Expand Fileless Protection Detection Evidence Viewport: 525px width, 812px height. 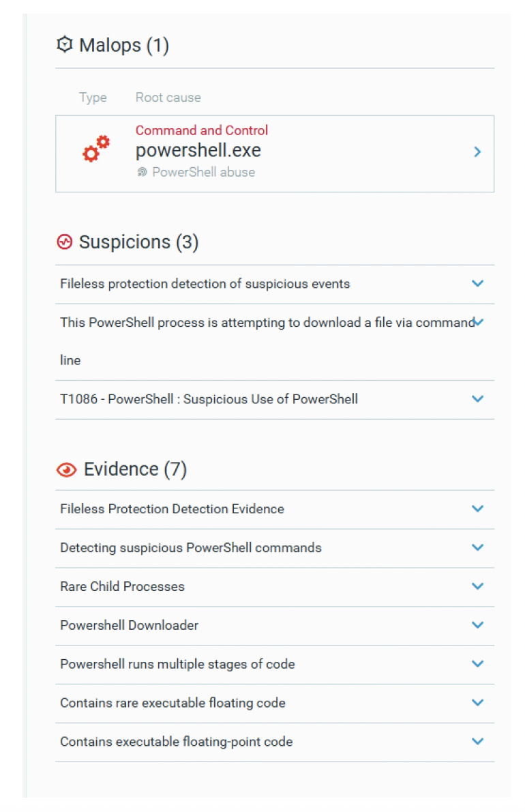[477, 508]
